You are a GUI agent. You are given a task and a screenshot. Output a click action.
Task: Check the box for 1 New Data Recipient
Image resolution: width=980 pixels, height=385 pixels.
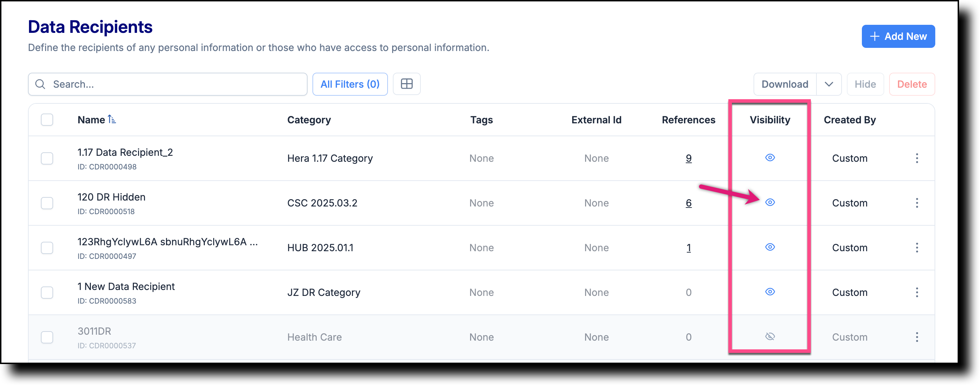coord(47,292)
